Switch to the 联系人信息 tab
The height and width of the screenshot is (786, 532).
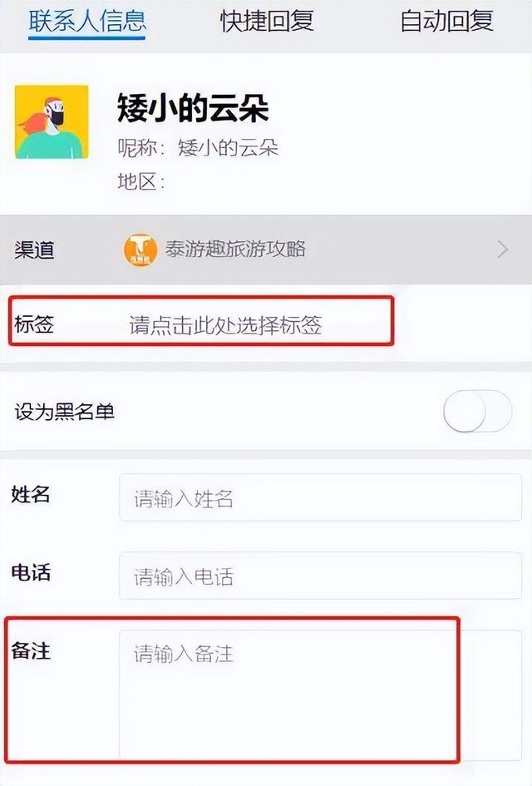point(87,22)
